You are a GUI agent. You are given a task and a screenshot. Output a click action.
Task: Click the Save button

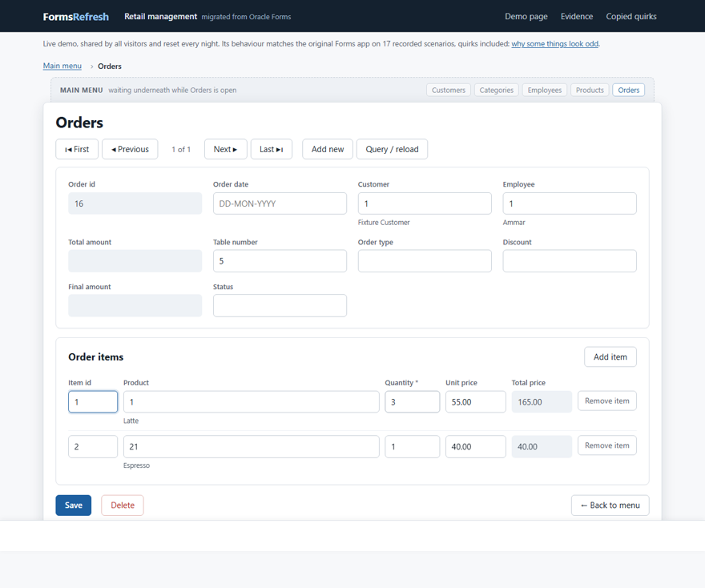pos(73,505)
